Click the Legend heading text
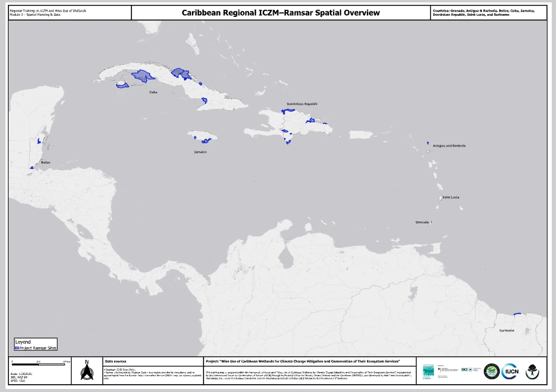The width and height of the screenshot is (556, 392). click(22, 342)
